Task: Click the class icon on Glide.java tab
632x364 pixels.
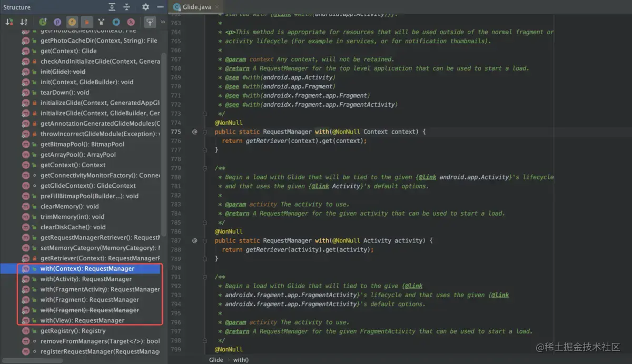Action: tap(176, 7)
